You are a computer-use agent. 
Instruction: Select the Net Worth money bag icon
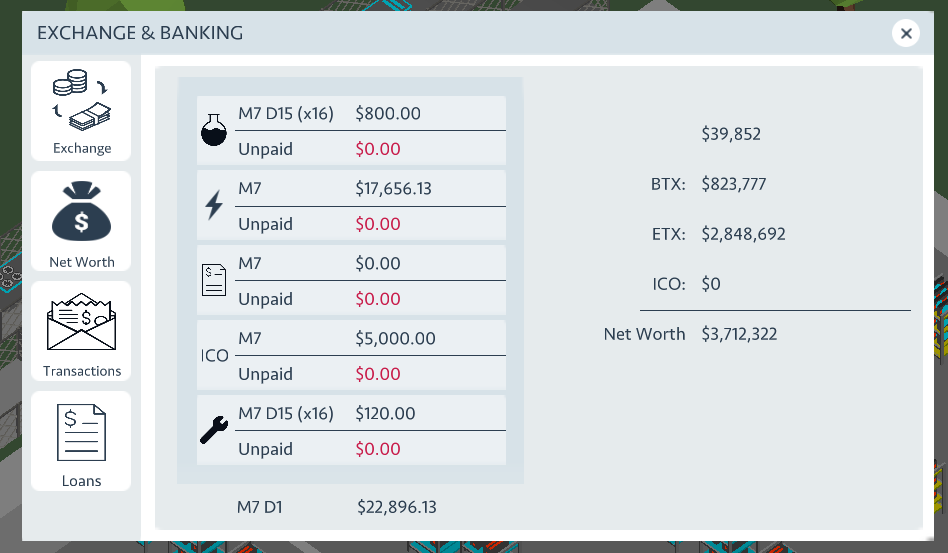81,211
